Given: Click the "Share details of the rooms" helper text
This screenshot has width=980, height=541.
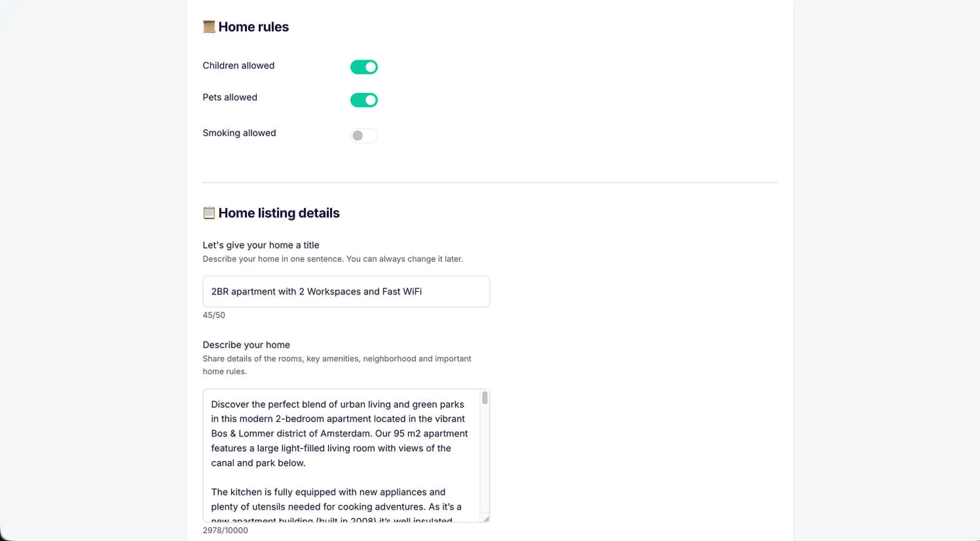Looking at the screenshot, I should (336, 359).
